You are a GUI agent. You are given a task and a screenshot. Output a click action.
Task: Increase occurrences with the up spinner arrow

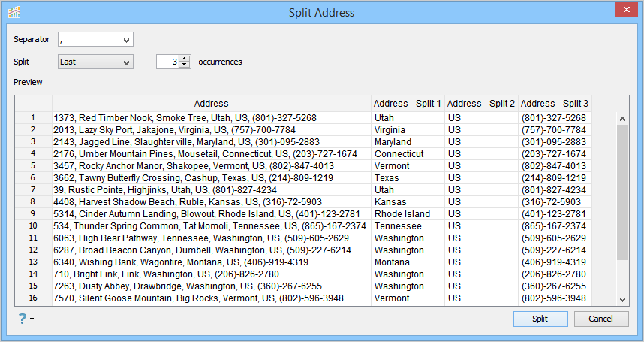click(185, 59)
